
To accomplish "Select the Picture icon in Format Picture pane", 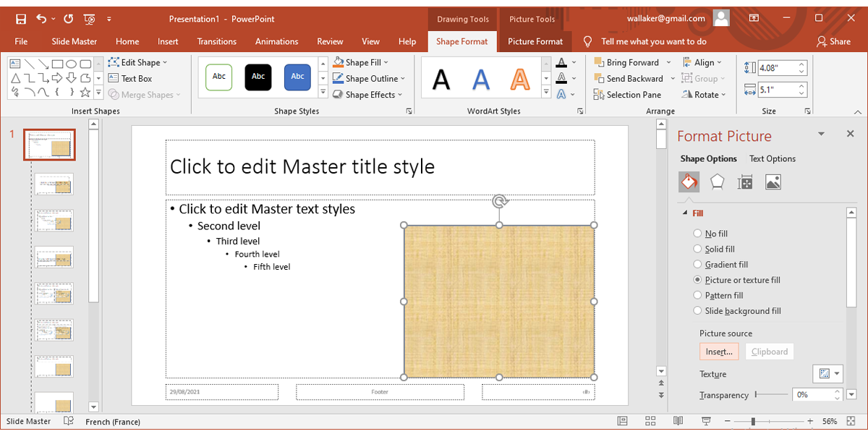I will coord(773,182).
